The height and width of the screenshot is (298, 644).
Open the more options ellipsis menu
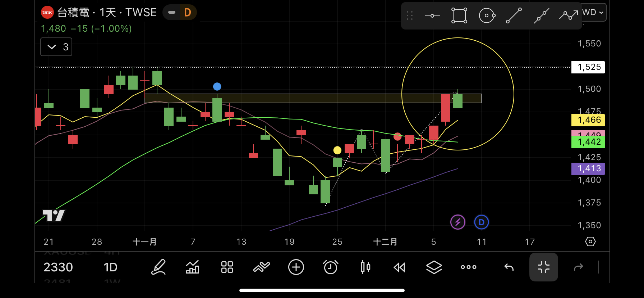tap(469, 267)
